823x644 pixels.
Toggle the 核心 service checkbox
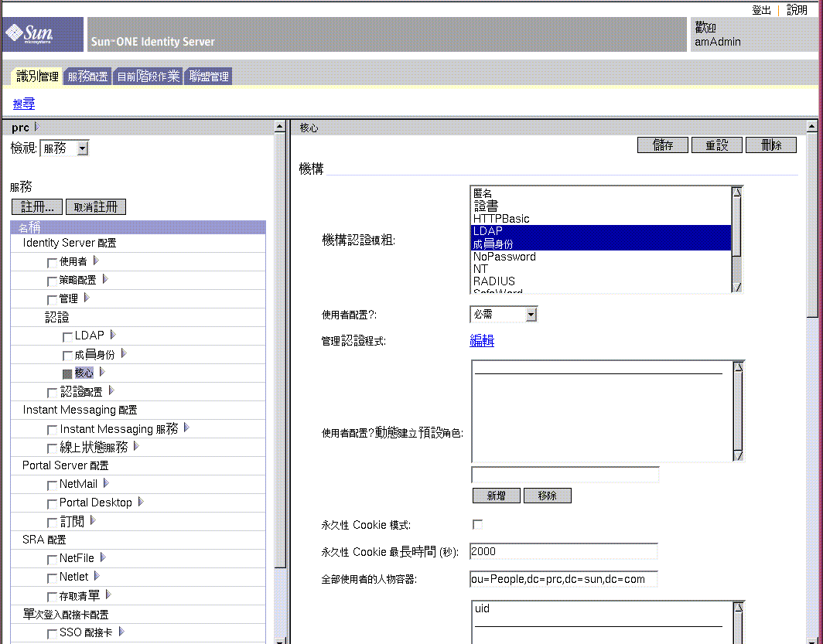(x=67, y=374)
